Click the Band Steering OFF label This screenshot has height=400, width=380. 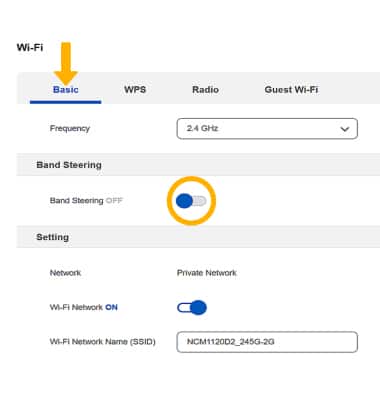click(86, 201)
